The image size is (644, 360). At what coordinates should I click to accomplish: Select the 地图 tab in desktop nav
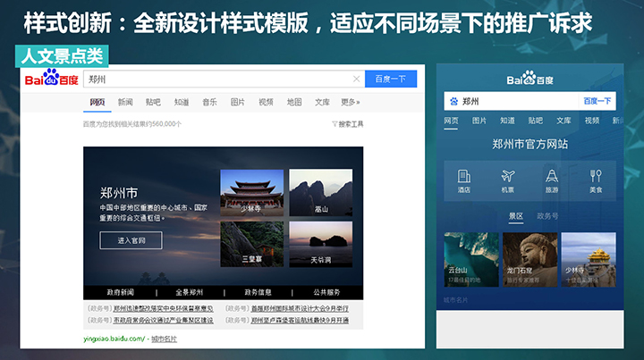point(294,102)
